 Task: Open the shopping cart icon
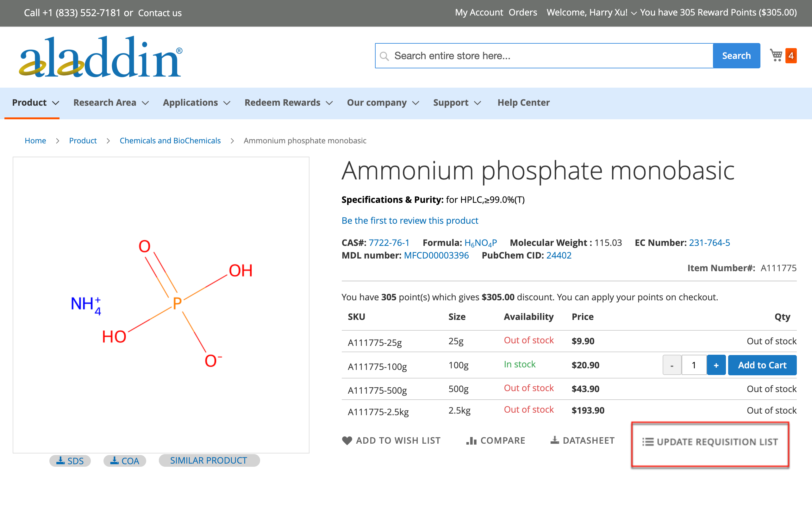(776, 55)
